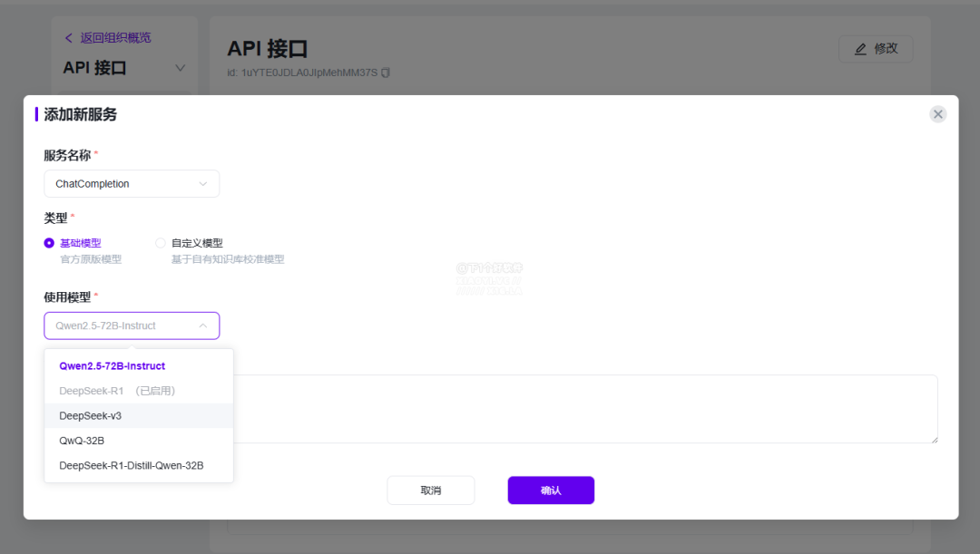
Task: Click the pencil icon on 修改 button
Action: tap(860, 49)
